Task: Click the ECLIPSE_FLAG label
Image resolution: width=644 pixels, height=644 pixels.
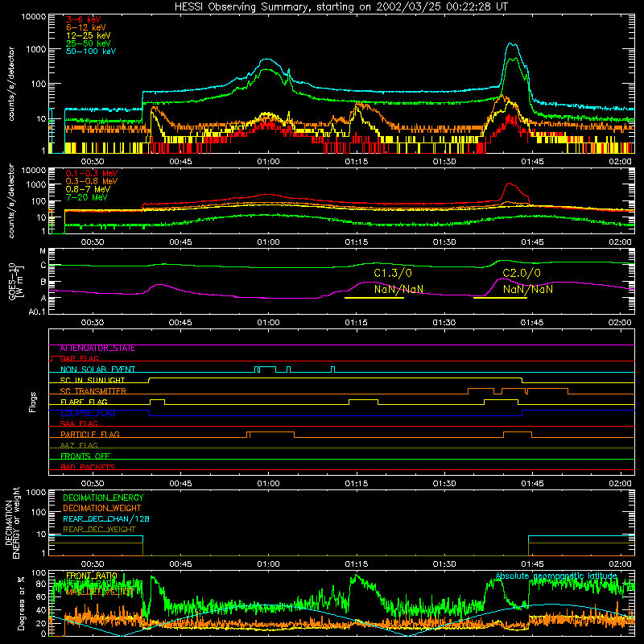Action: point(88,413)
